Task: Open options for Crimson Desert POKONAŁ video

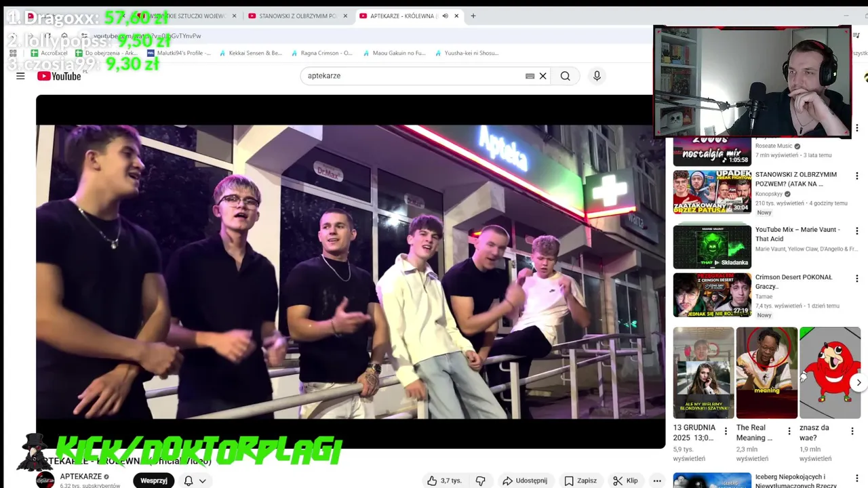Action: (x=857, y=278)
